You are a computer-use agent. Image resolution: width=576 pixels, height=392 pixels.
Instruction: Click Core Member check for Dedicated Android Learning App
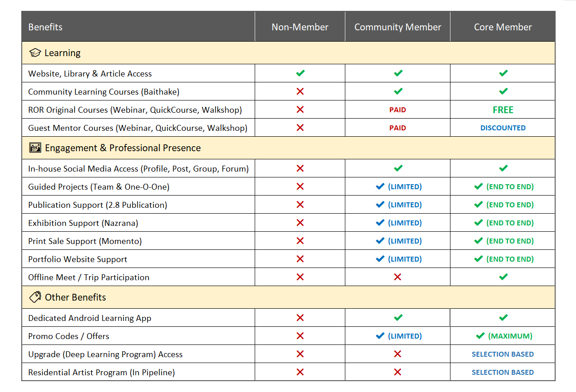point(503,318)
